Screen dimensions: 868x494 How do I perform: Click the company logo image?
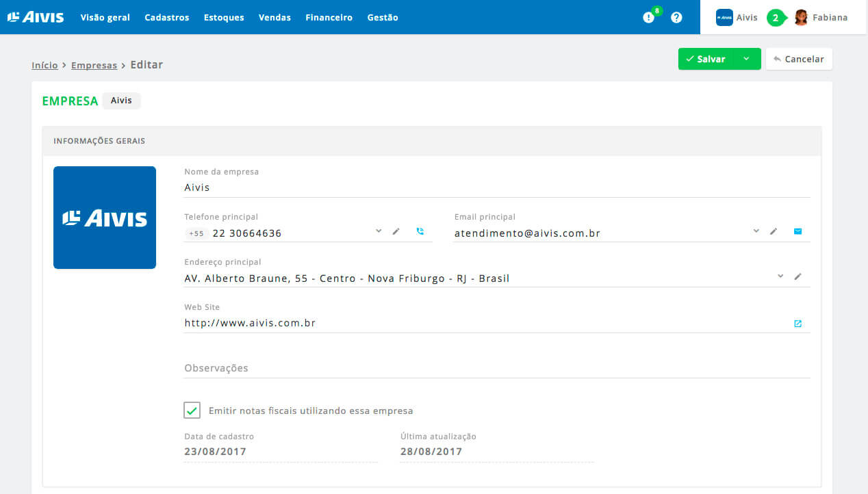pyautogui.click(x=105, y=218)
